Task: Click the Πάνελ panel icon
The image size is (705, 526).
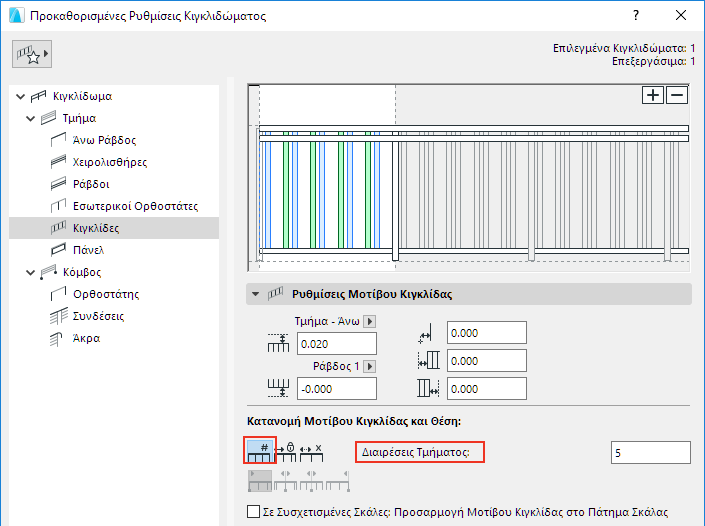Action: pos(58,250)
